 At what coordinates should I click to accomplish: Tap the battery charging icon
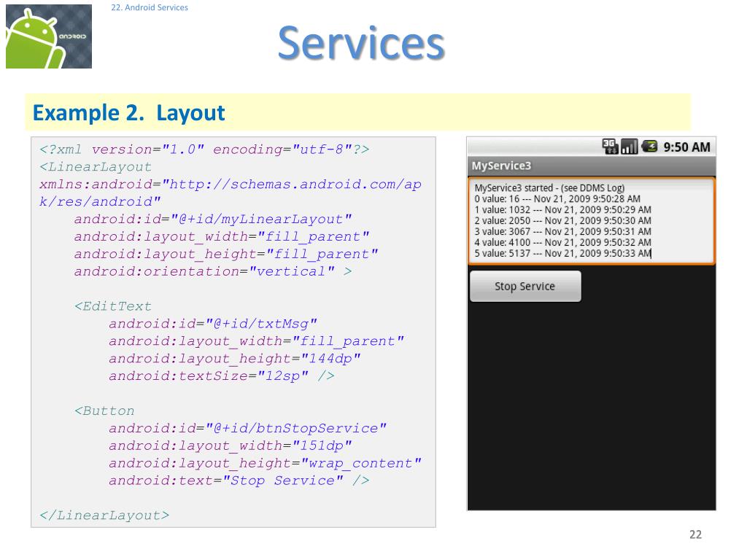pyautogui.click(x=649, y=147)
